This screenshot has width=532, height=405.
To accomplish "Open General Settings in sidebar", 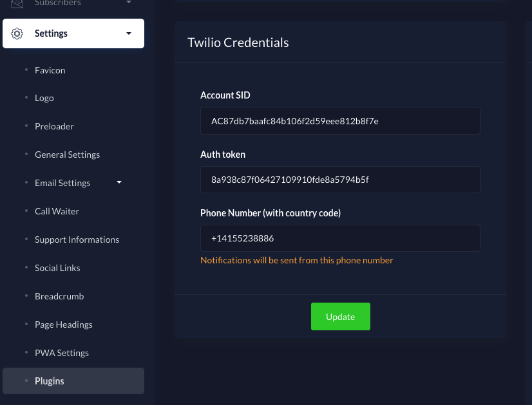I will (x=67, y=155).
